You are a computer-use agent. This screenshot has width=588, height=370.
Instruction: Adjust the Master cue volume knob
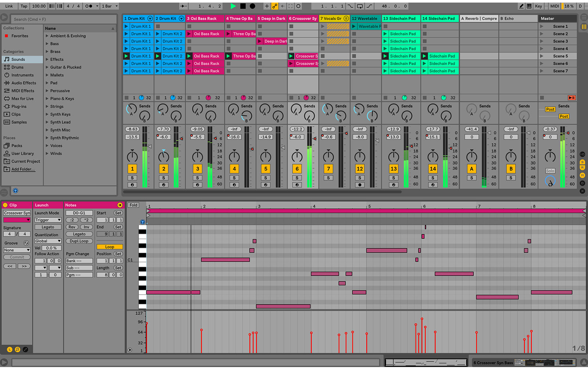click(x=550, y=182)
